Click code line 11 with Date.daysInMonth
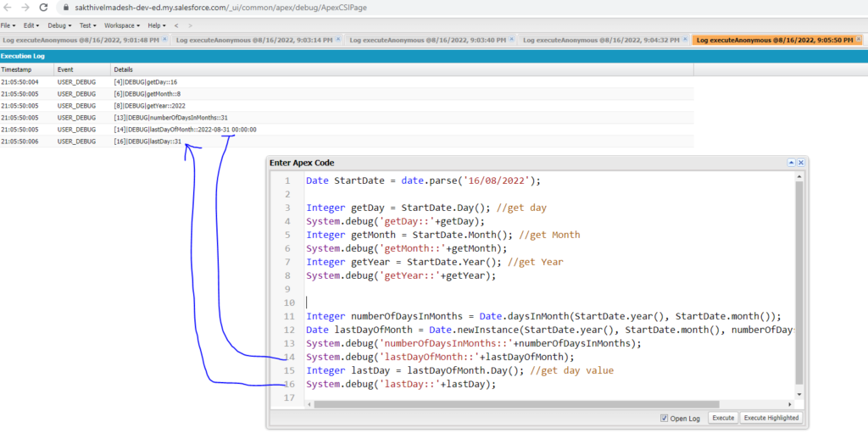The image size is (868, 433). pyautogui.click(x=543, y=316)
